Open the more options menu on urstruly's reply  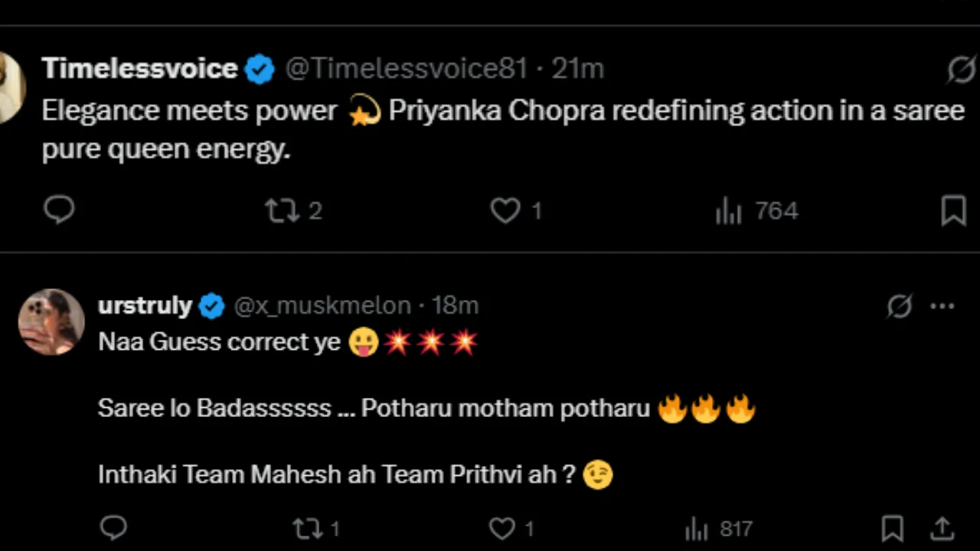[942, 306]
